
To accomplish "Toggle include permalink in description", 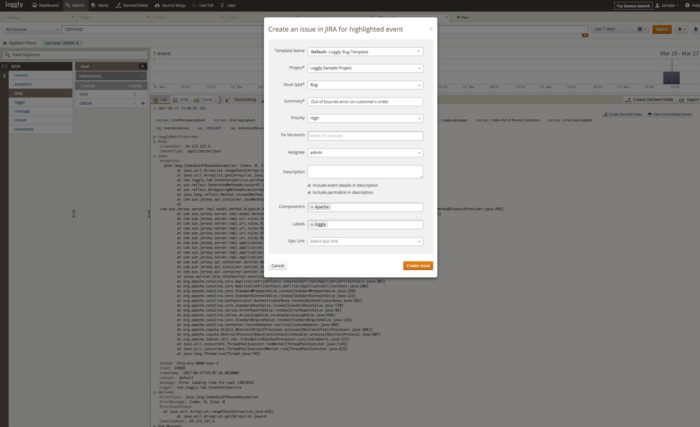I will click(x=309, y=192).
